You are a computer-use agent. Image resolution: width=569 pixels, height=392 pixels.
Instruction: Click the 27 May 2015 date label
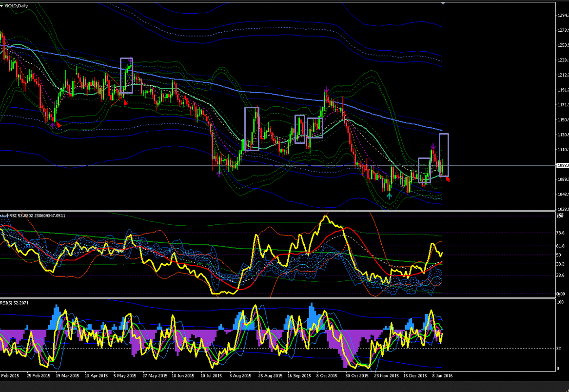[155, 375]
